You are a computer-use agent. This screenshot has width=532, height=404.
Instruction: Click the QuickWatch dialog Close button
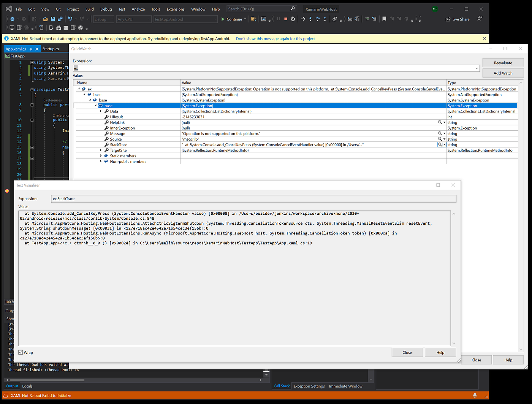476,360
